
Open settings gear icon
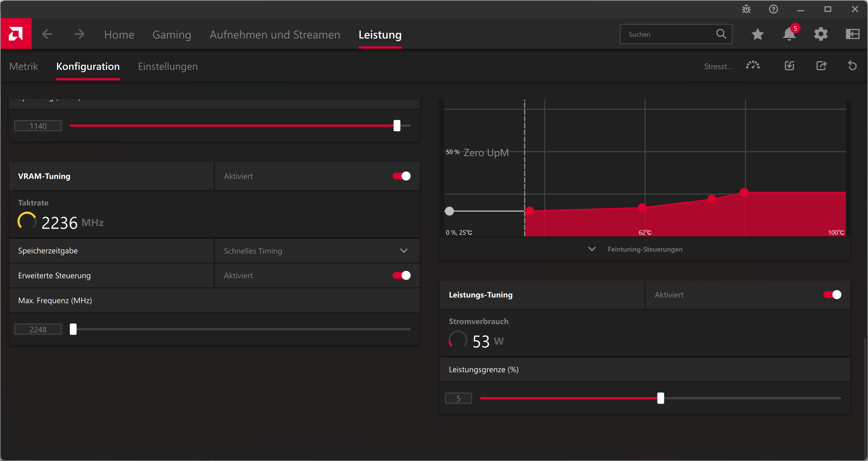[x=821, y=34]
